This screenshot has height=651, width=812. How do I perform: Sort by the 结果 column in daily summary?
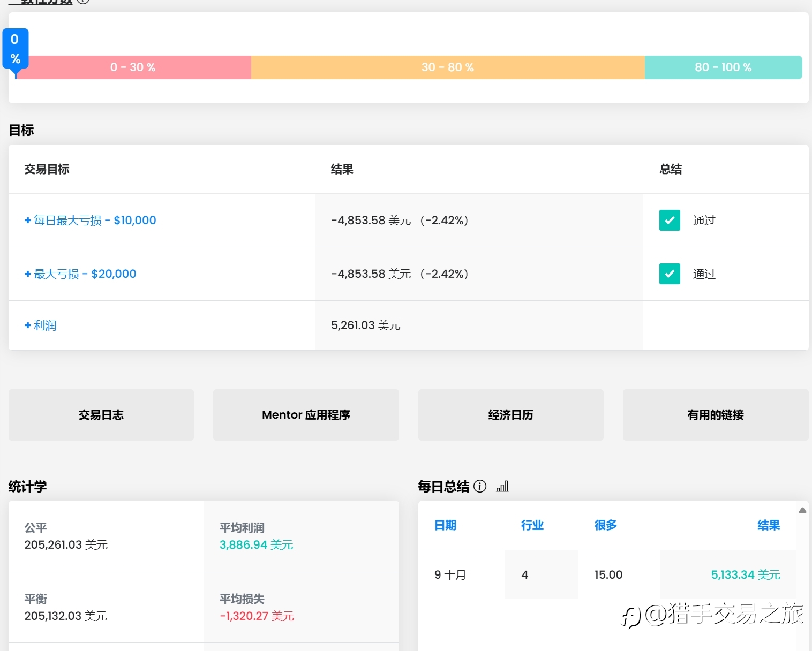point(769,525)
